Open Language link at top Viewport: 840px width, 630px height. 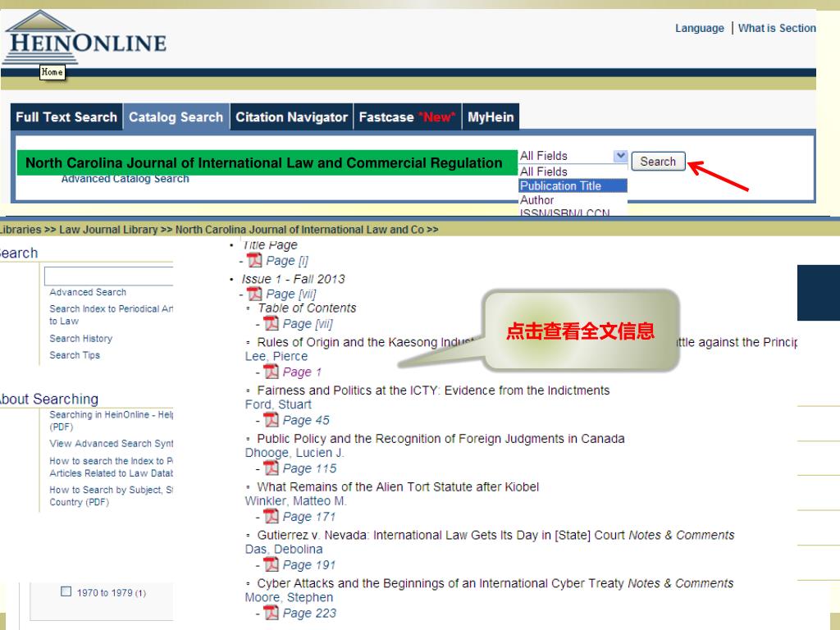699,29
